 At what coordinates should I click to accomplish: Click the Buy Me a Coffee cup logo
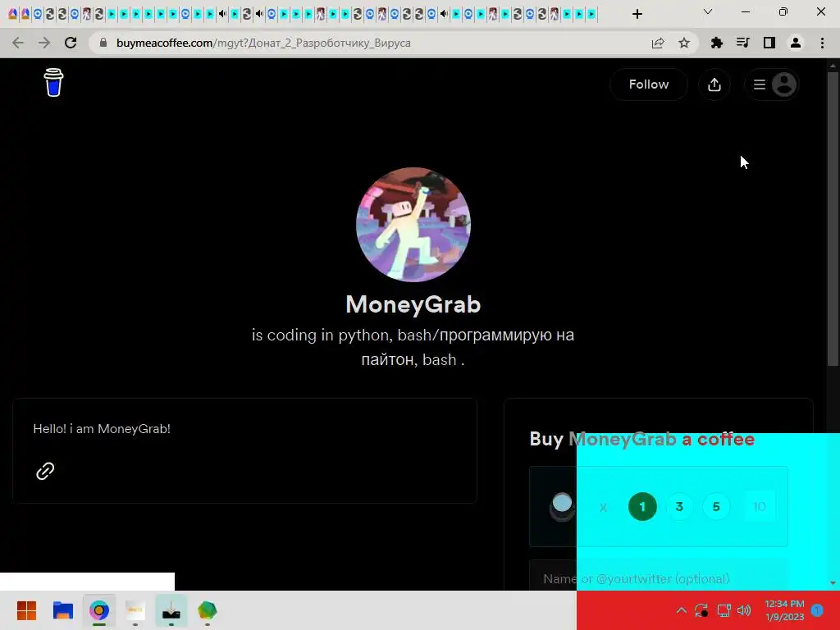pyautogui.click(x=53, y=83)
